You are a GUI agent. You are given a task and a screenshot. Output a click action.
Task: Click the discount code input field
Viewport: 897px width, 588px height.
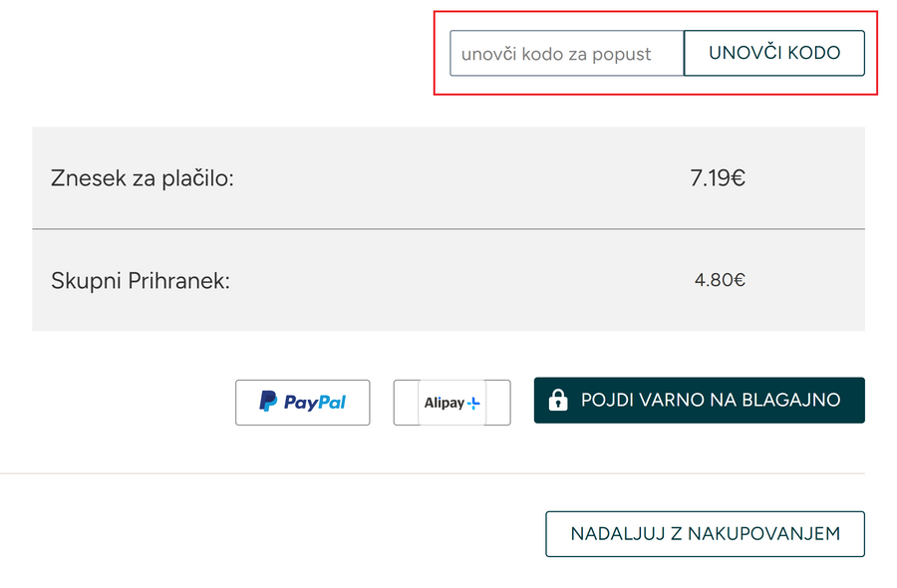point(566,54)
